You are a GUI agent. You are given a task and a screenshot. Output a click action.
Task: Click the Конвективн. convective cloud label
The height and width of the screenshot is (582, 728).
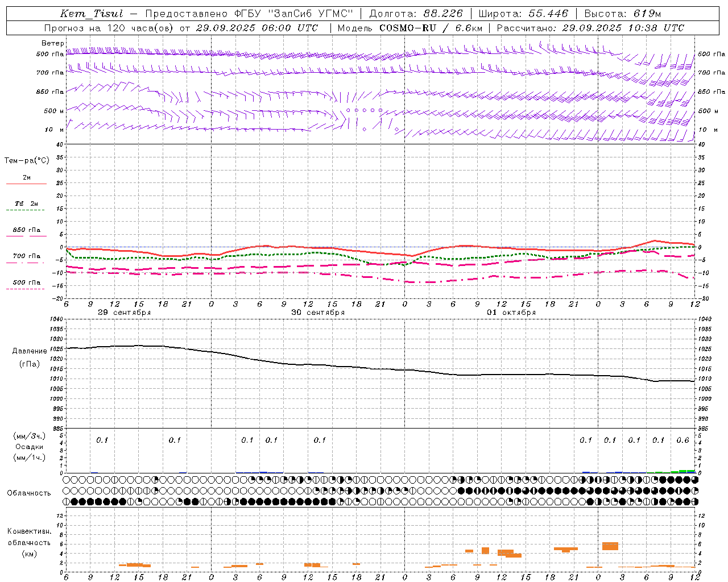point(29,531)
